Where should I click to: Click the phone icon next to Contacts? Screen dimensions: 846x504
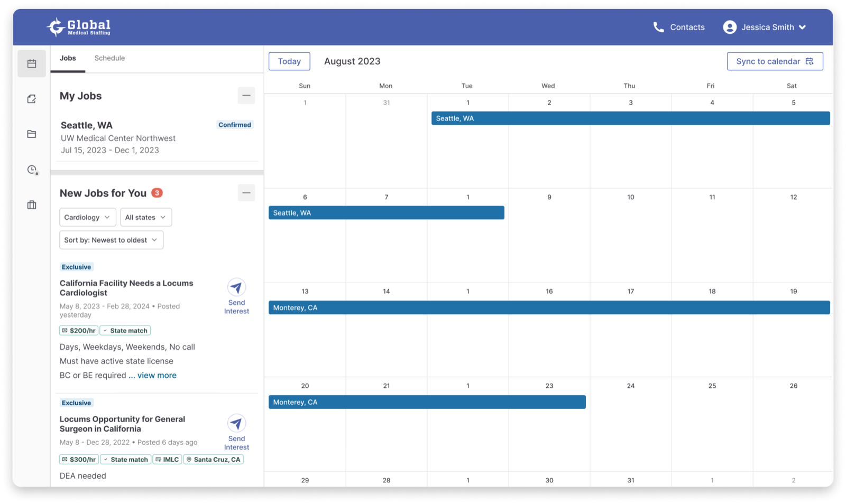click(658, 27)
